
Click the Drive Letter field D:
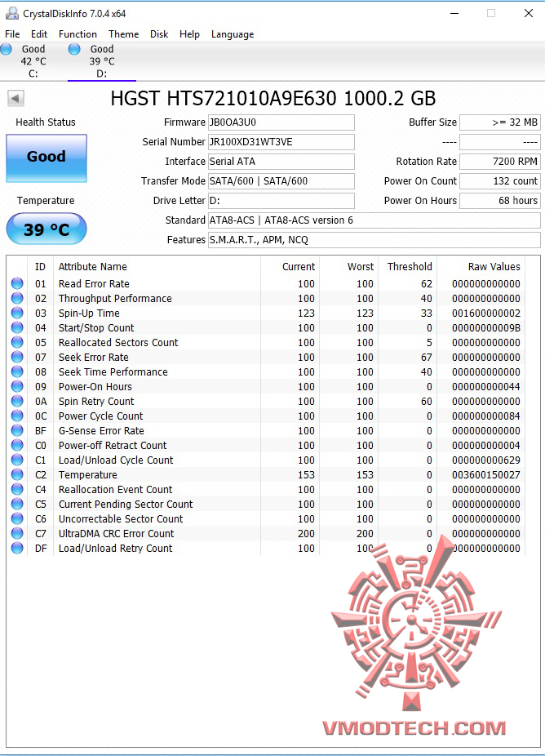tap(281, 201)
